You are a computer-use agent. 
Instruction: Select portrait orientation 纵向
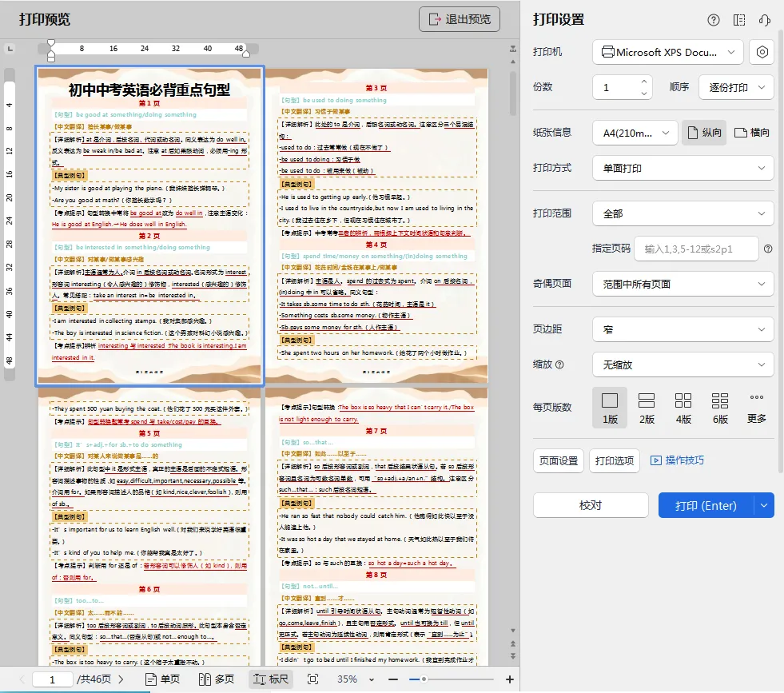pyautogui.click(x=704, y=133)
